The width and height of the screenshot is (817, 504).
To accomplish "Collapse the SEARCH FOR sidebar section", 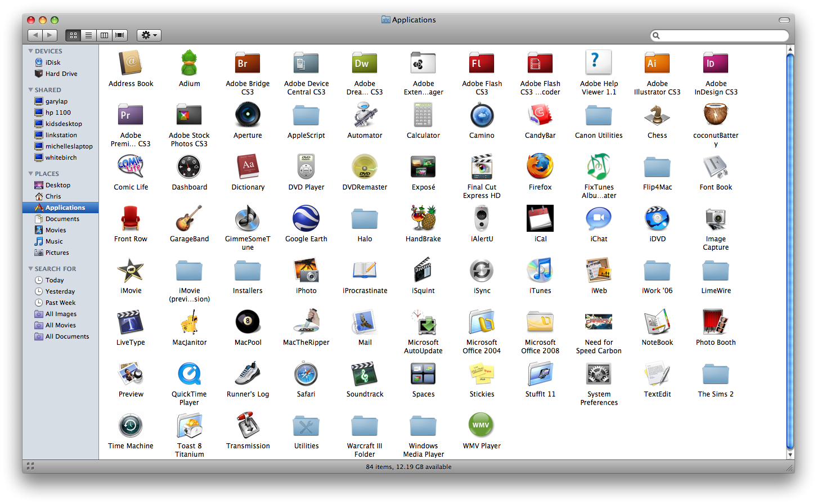I will click(30, 269).
